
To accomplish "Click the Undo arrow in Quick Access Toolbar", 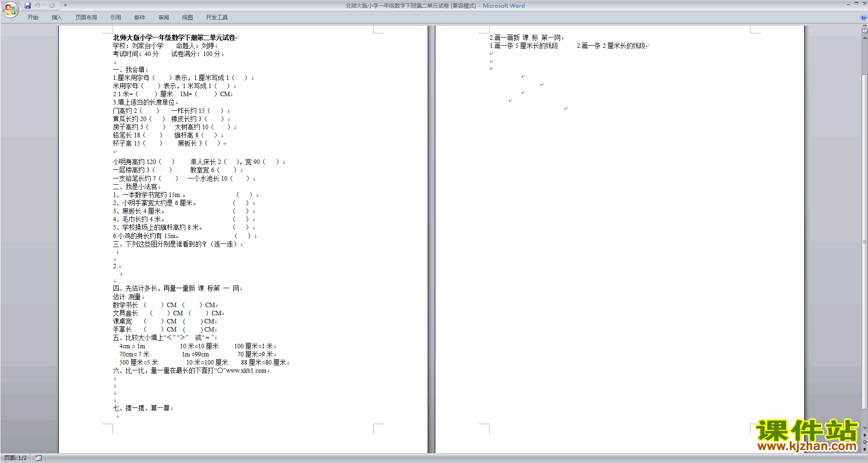I will coord(38,5).
